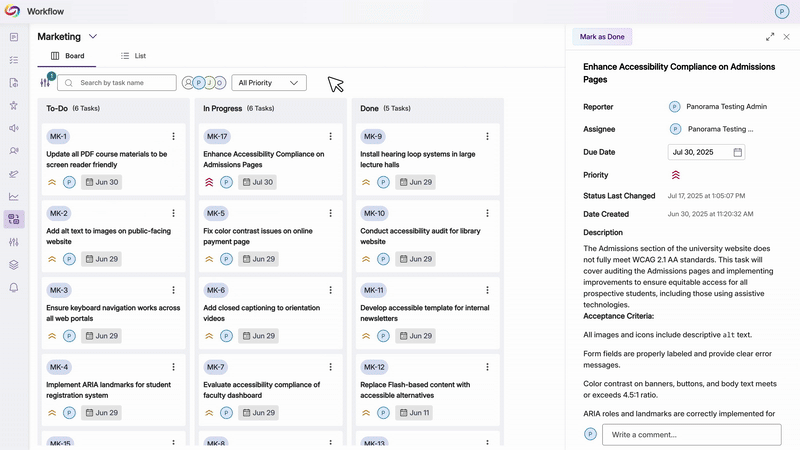The height and width of the screenshot is (450, 800).
Task: Click the notification bell in sidebar
Action: 14,288
